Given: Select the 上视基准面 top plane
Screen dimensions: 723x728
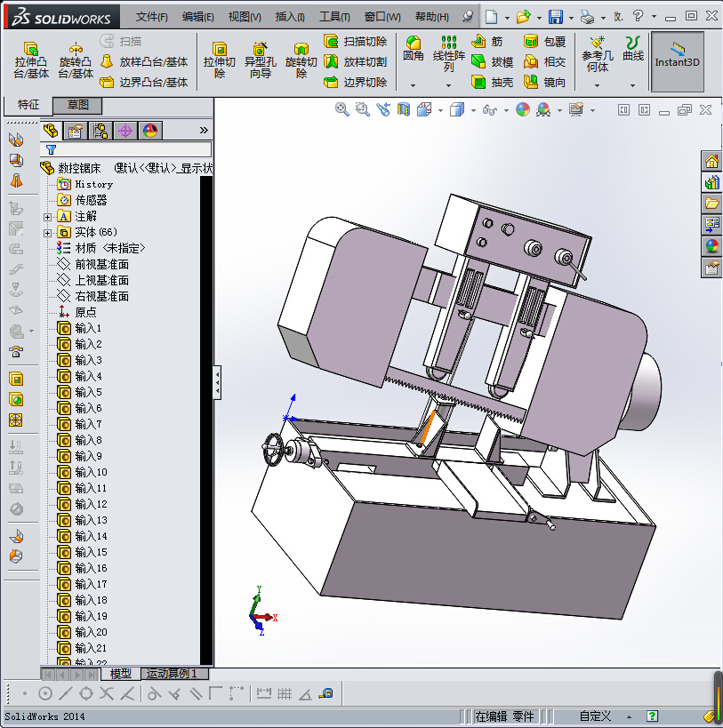Looking at the screenshot, I should pos(92,280).
